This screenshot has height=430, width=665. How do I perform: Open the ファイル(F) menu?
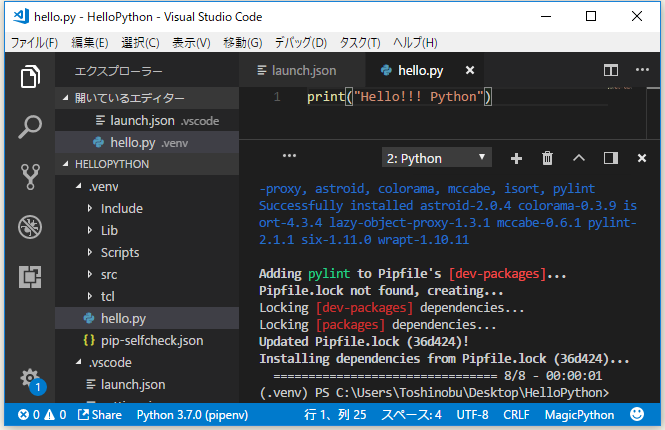click(x=34, y=42)
